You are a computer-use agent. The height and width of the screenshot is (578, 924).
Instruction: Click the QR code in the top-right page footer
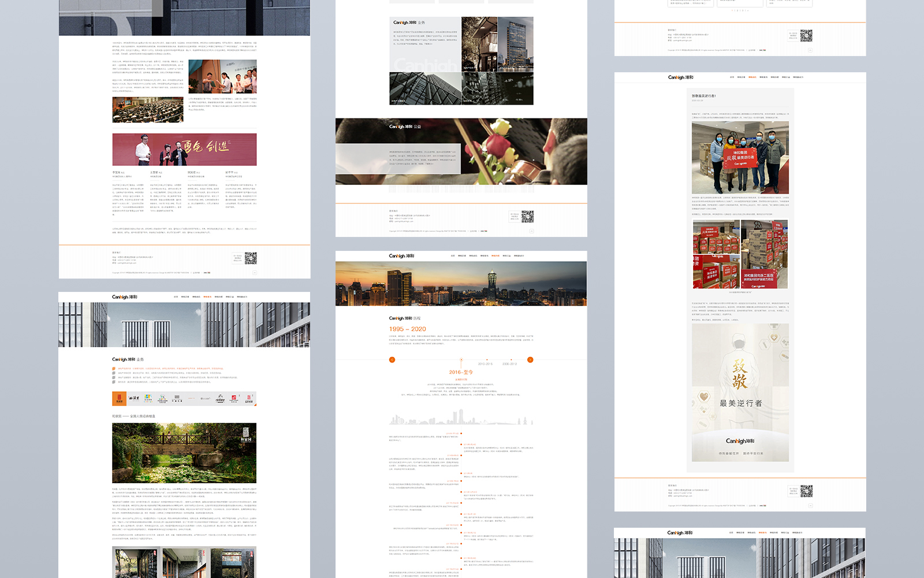coord(806,36)
